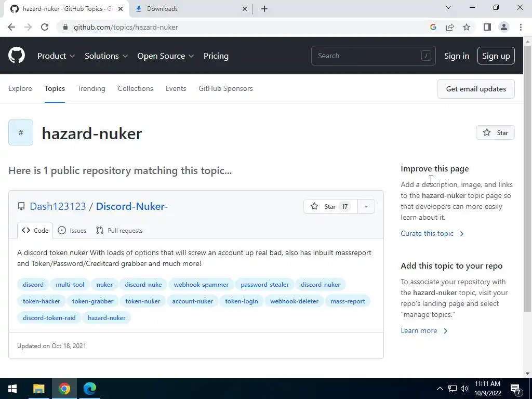
Task: Open the Chrome profile avatar
Action: [504, 27]
